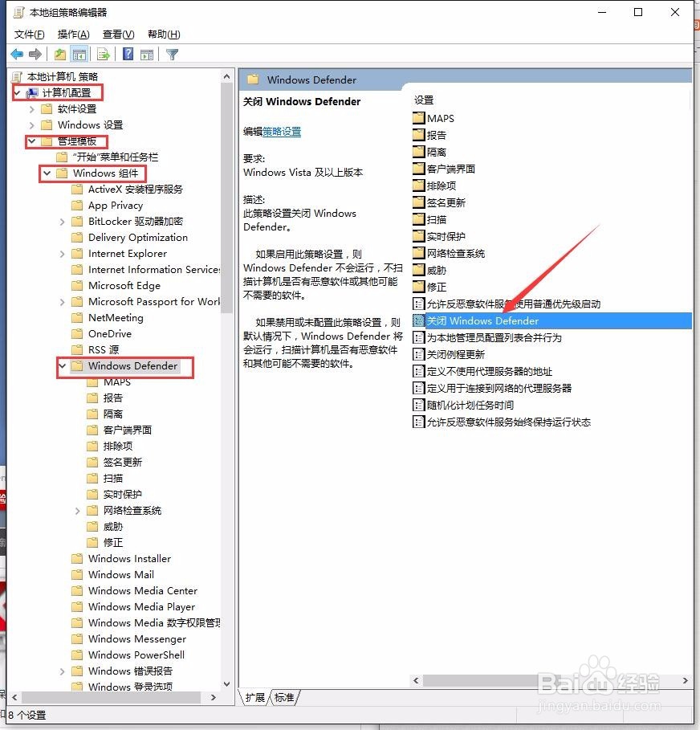Click the tree pane vertical scrollbar
Image resolution: width=700 pixels, height=730 pixels.
(226, 198)
